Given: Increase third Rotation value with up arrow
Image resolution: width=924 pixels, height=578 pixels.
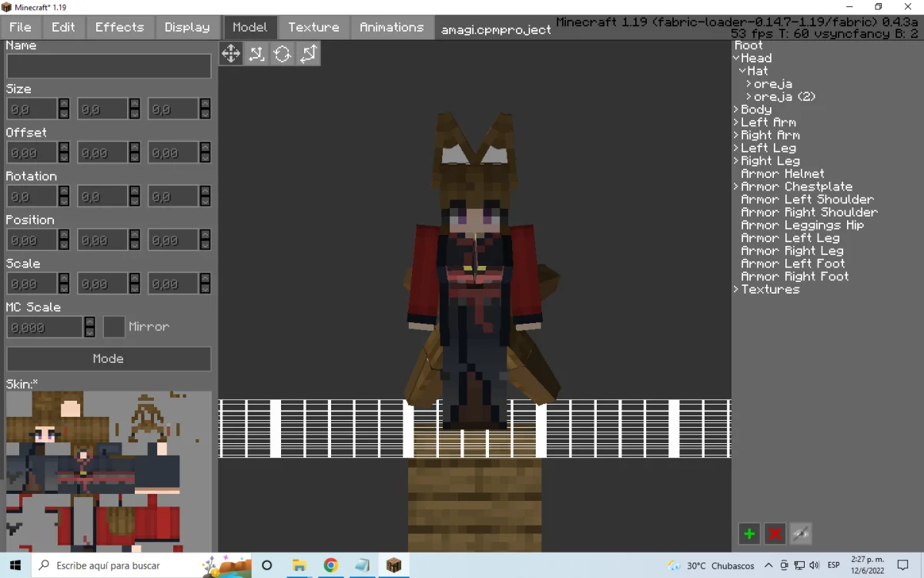Looking at the screenshot, I should pyautogui.click(x=205, y=191).
